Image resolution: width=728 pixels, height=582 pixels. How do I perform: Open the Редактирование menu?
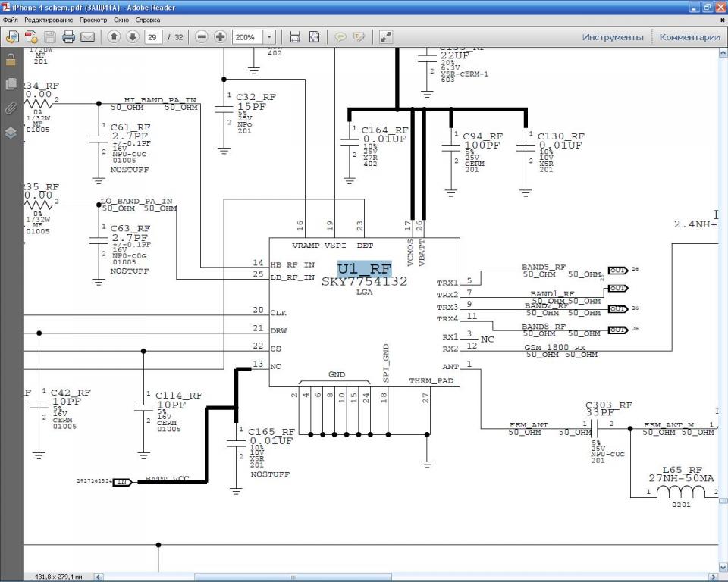49,20
